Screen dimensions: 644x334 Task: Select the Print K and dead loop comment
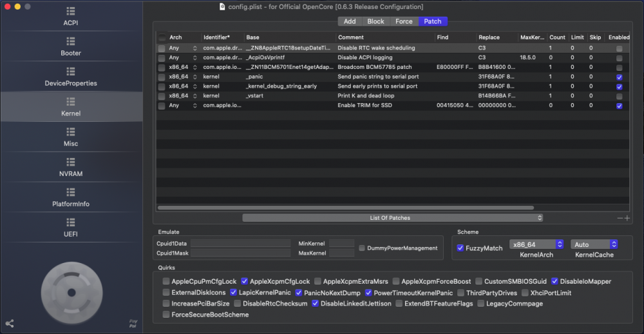coord(367,96)
